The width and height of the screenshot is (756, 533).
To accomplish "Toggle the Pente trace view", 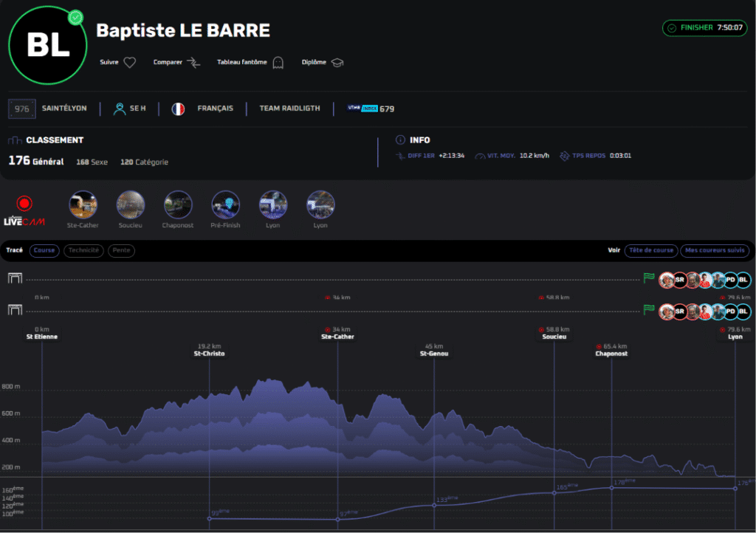I will [x=120, y=250].
